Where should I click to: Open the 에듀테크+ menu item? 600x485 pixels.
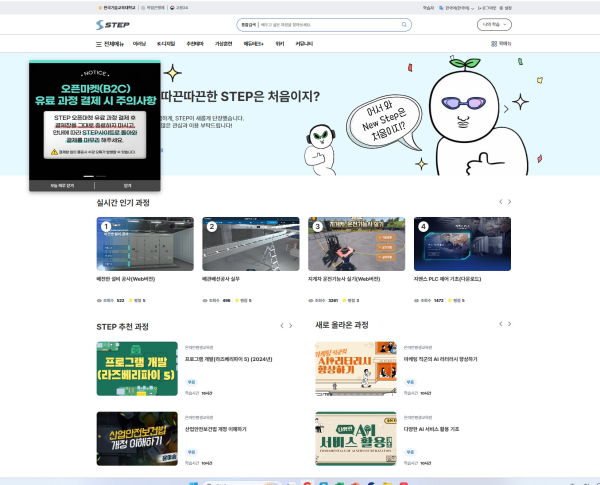pos(254,44)
